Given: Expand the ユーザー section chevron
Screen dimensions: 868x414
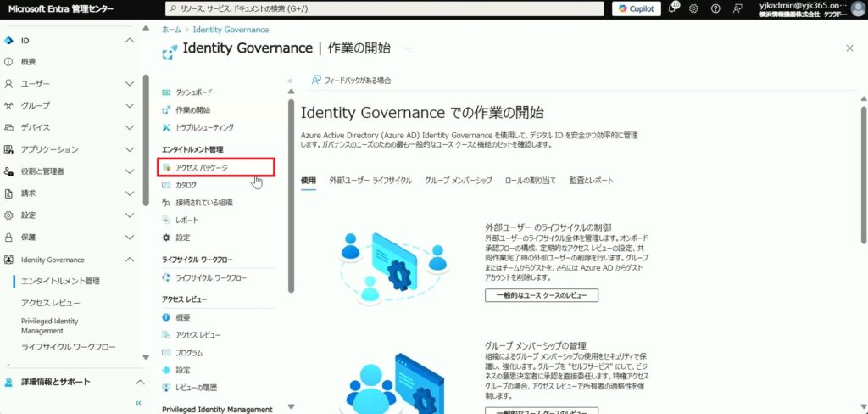Looking at the screenshot, I should [x=130, y=84].
